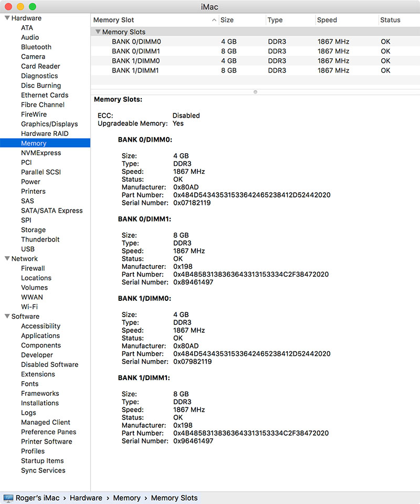Select Printers in the sidebar
The width and height of the screenshot is (420, 504).
(x=33, y=192)
